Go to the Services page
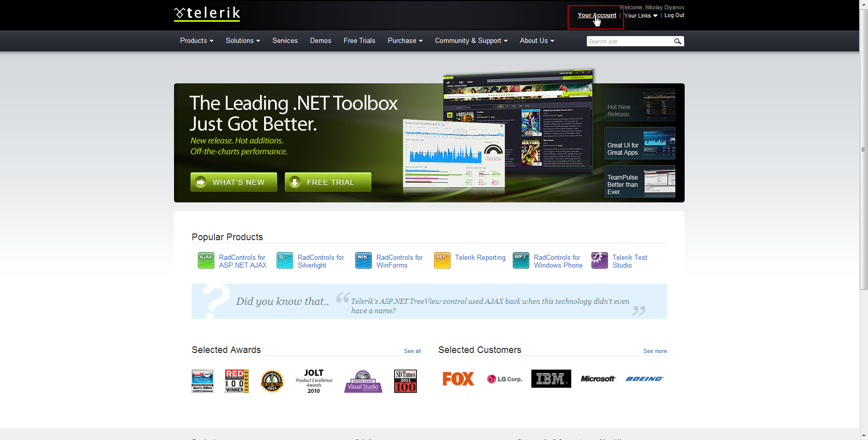The width and height of the screenshot is (868, 440). click(285, 41)
